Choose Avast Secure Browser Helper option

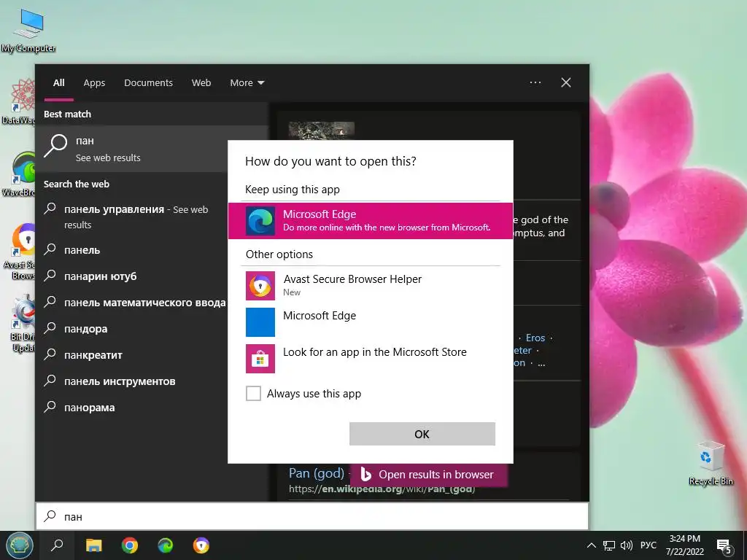370,285
